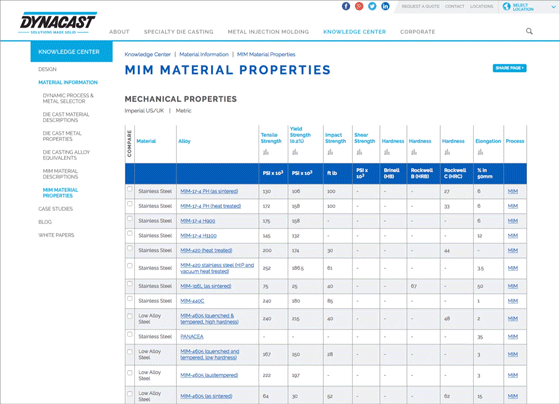This screenshot has height=404, width=560.
Task: Open the PANACEA alloy link
Action: coord(192,337)
